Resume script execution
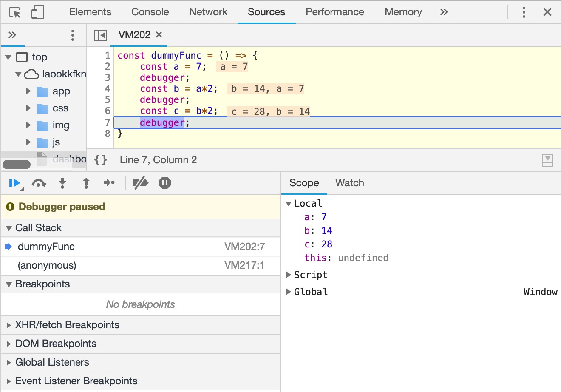This screenshot has height=392, width=561. pyautogui.click(x=14, y=183)
